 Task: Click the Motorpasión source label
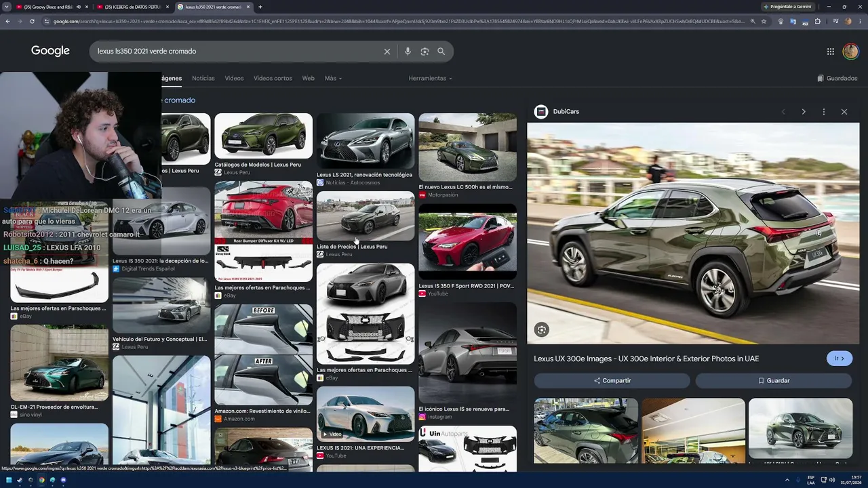pos(443,195)
